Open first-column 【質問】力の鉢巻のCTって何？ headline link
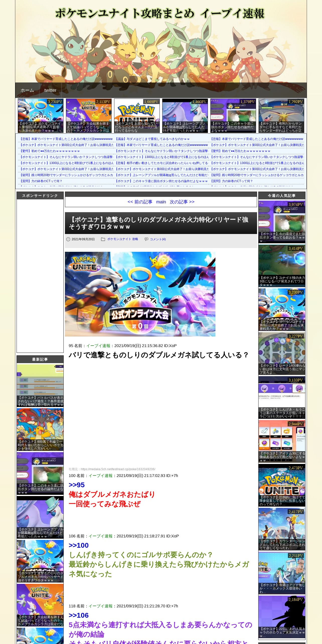Viewport: 322px width, 644px height. click(41, 181)
